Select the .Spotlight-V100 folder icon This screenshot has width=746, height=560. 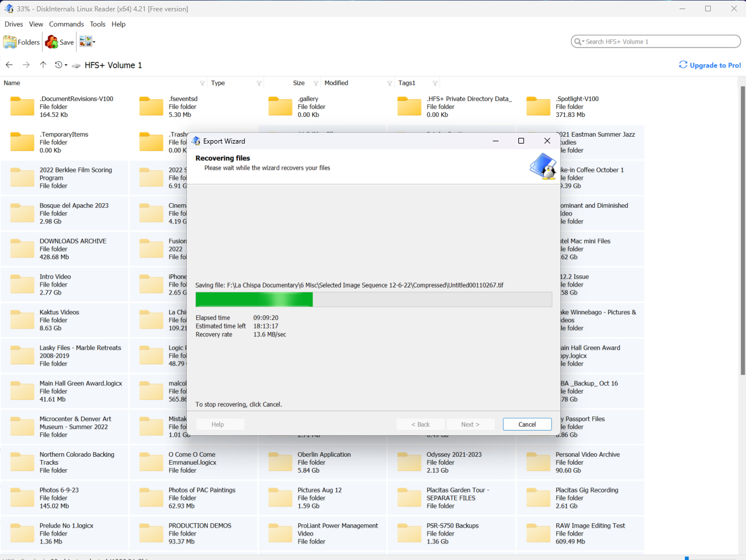[x=538, y=107]
